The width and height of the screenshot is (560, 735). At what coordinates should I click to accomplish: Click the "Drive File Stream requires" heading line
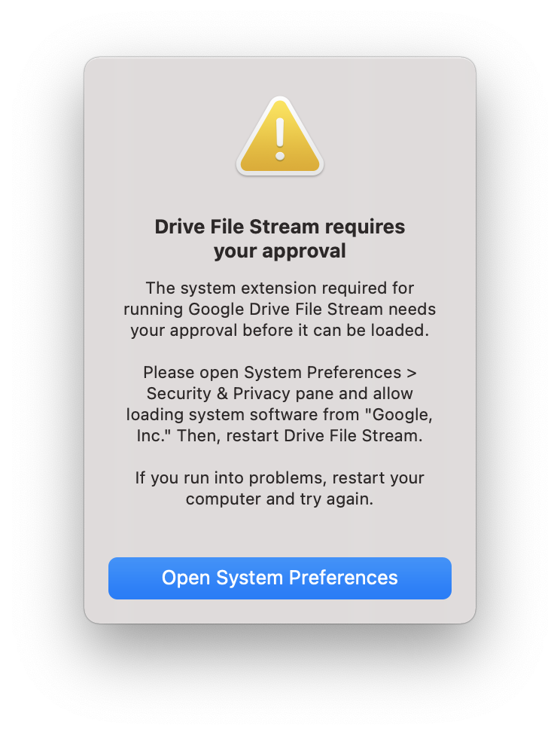click(x=280, y=227)
